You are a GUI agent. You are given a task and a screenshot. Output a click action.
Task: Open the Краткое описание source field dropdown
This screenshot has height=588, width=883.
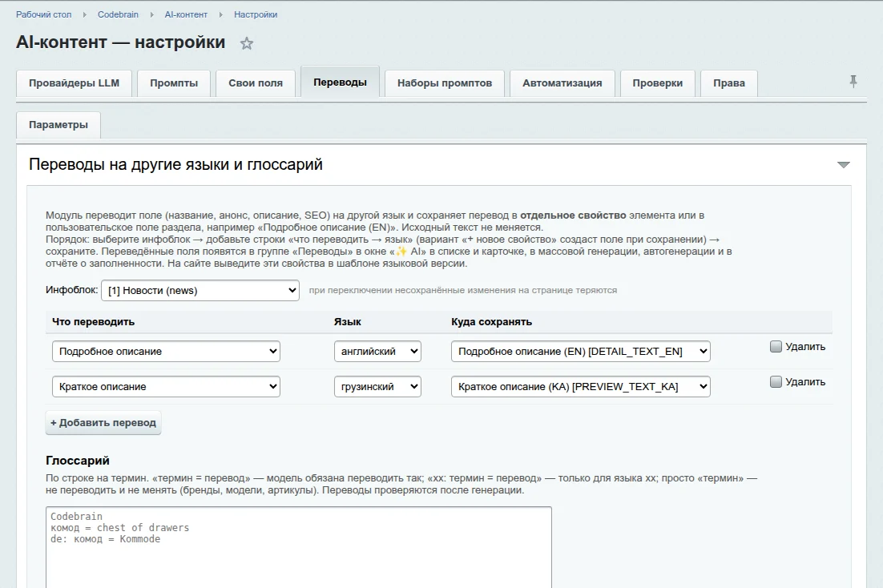(x=166, y=387)
